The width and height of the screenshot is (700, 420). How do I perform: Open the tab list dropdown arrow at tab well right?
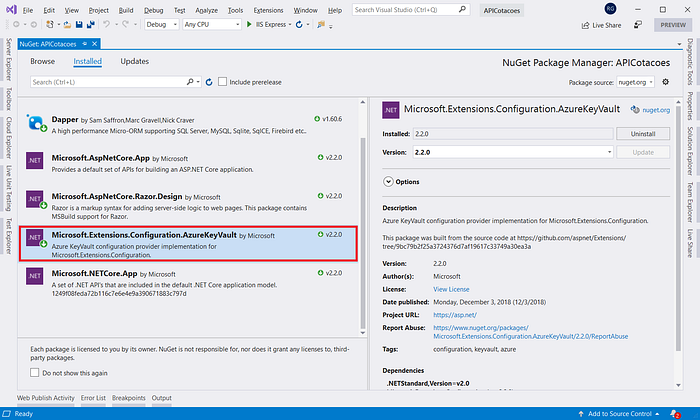(x=679, y=44)
